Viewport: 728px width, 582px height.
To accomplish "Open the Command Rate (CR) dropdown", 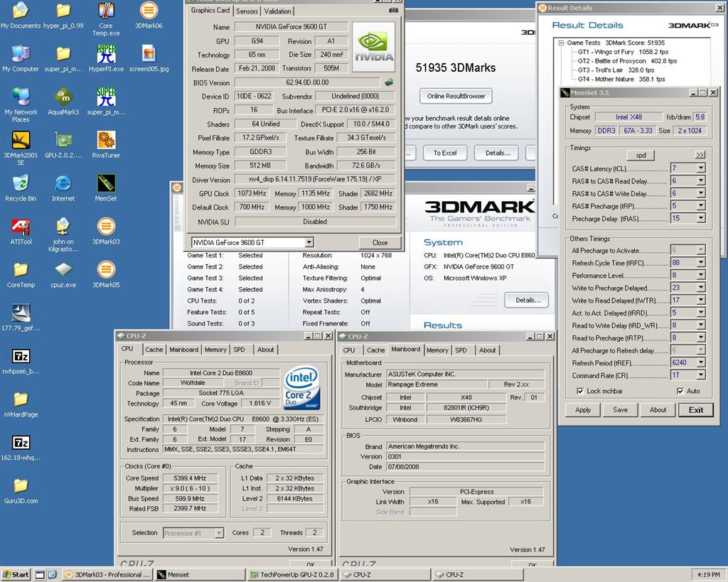I will click(x=701, y=375).
